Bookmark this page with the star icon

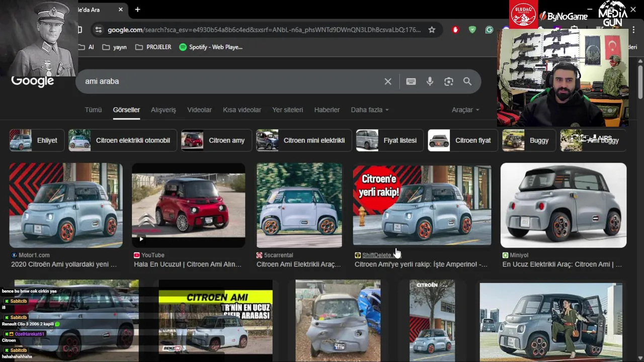coord(432,30)
